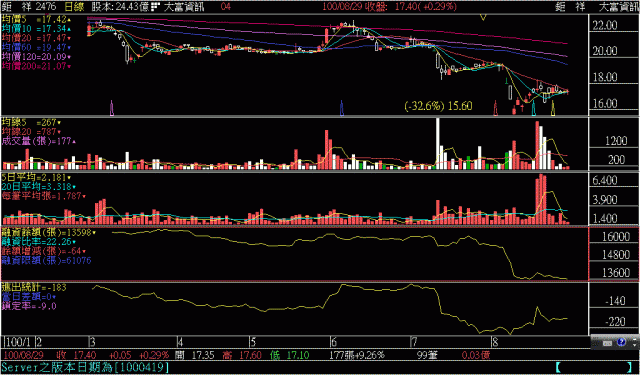The height and width of the screenshot is (375, 640).
Task: Click the 100/08/29 收盤 17.40 header text
Action: coord(389,7)
